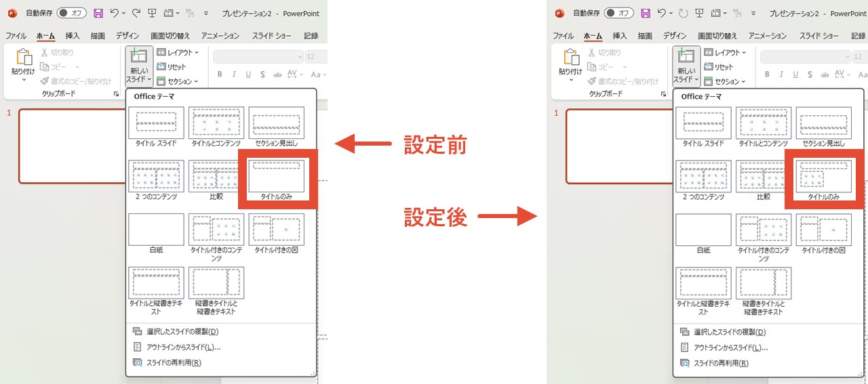
Task: Select タイトルのみ layout in right gallery
Action: [x=823, y=180]
